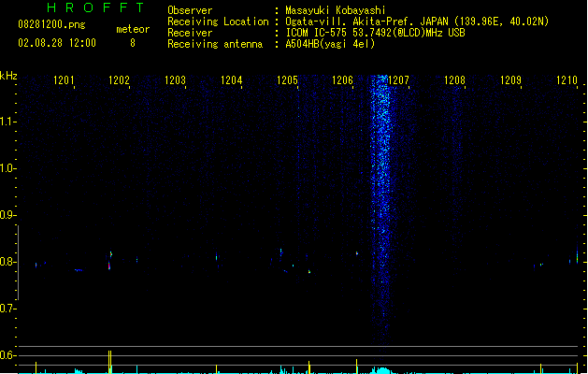
Task: Click the red echo spot near 1202
Action: (x=109, y=266)
